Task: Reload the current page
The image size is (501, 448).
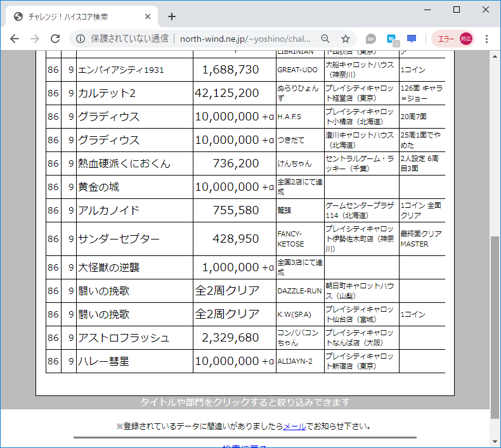Action: tap(55, 39)
